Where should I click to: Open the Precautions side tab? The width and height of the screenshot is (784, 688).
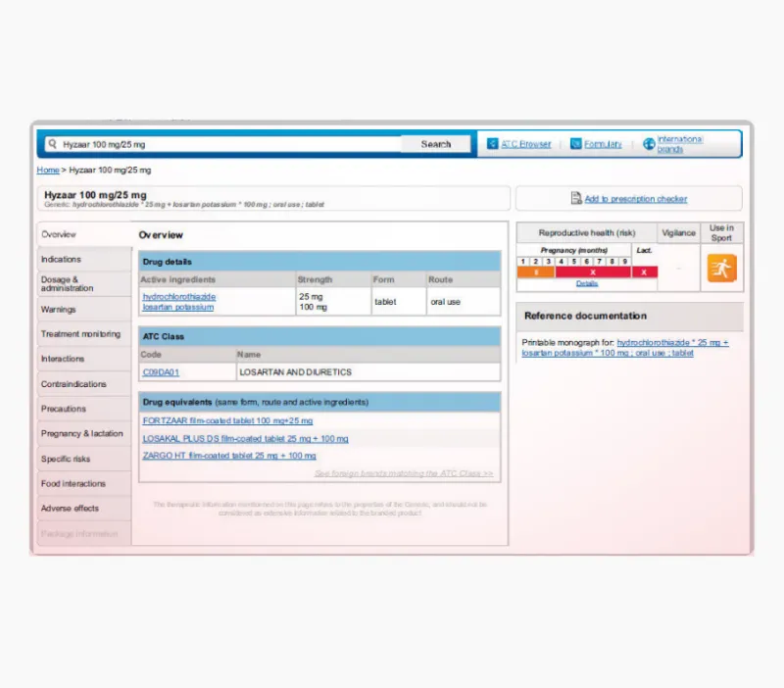(84, 409)
